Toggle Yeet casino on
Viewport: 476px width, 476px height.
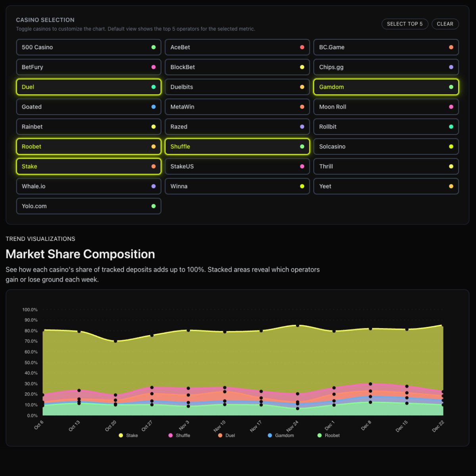click(386, 186)
